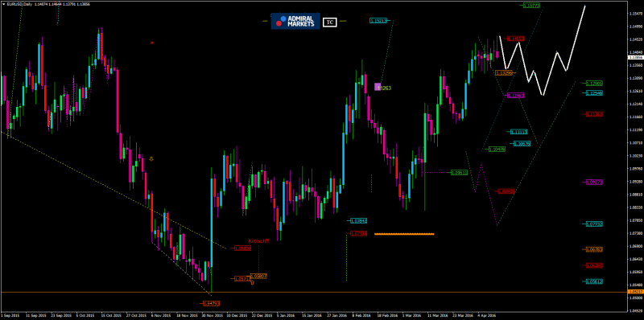Select the cyan 1.111 price label
Screen dimensions: 644x320
coord(518,132)
